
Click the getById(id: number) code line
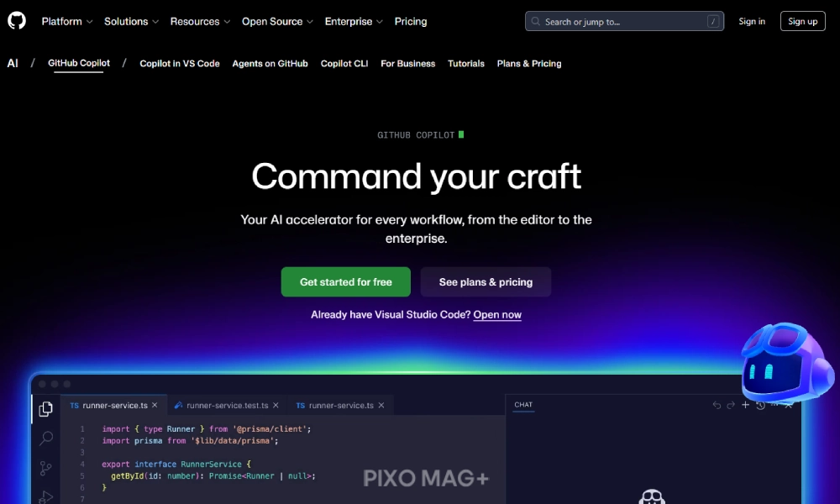point(213,475)
